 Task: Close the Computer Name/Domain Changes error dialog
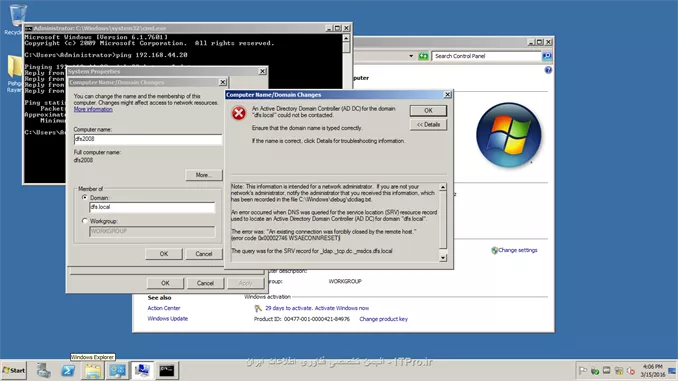coord(448,94)
